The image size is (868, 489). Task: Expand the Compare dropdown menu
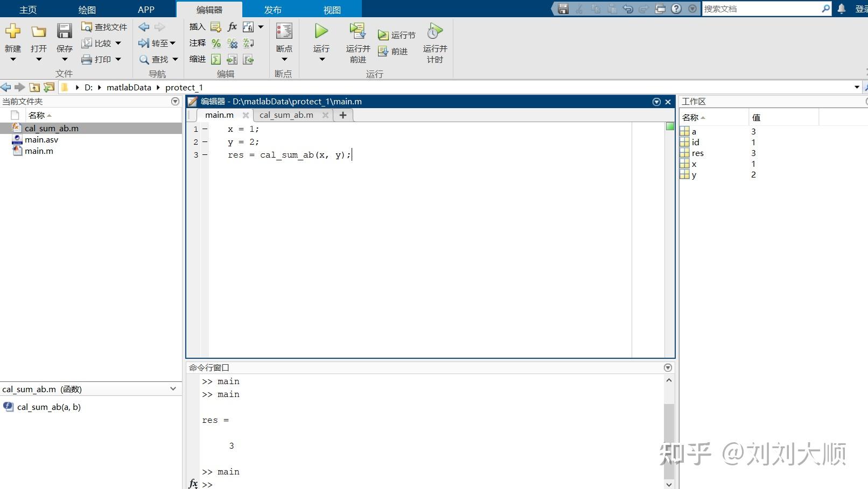coord(118,43)
